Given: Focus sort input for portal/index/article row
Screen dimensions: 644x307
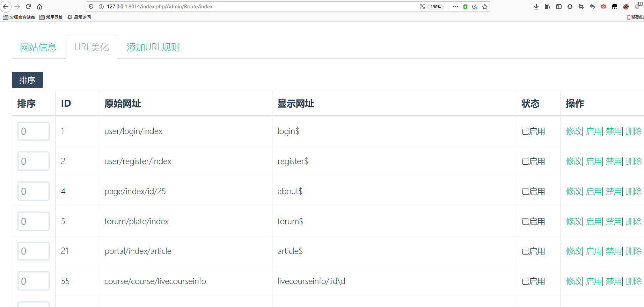Looking at the screenshot, I should (x=34, y=251).
